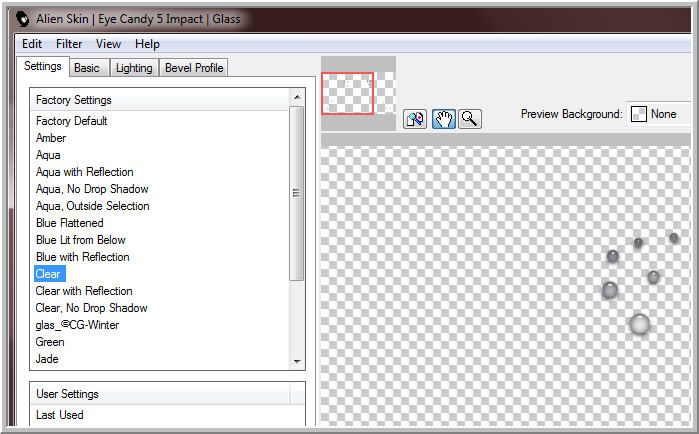Select Last Used in User Settings
Image resolution: width=699 pixels, height=434 pixels.
(x=60, y=415)
